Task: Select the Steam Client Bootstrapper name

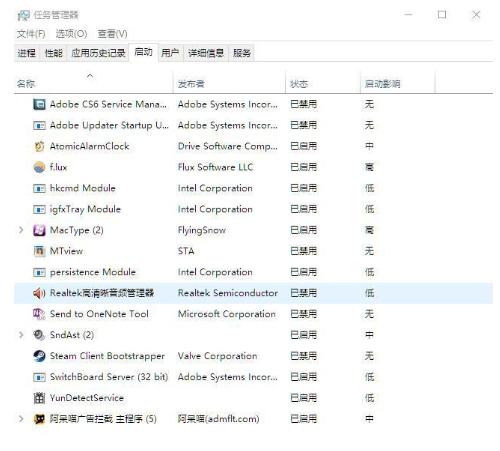Action: coord(107,356)
